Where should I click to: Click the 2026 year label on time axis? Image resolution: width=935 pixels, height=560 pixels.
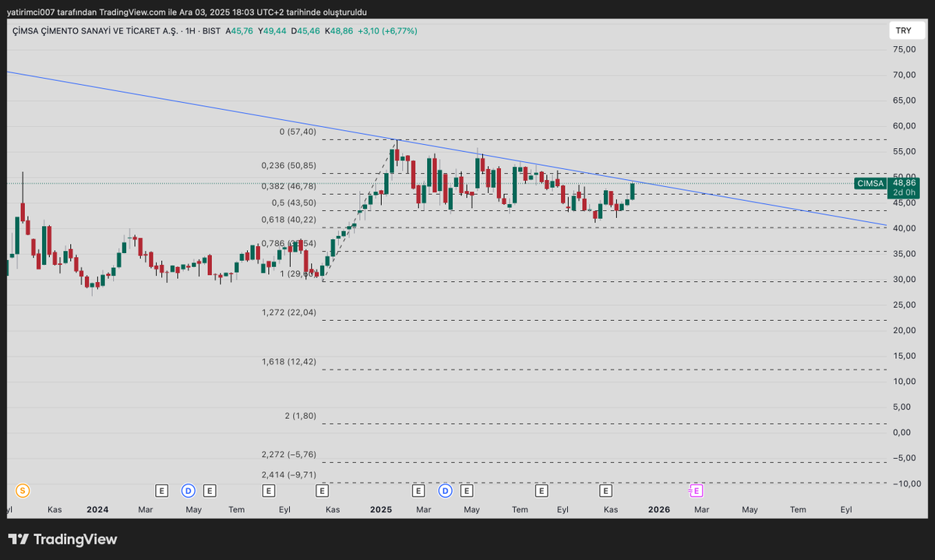pyautogui.click(x=659, y=509)
